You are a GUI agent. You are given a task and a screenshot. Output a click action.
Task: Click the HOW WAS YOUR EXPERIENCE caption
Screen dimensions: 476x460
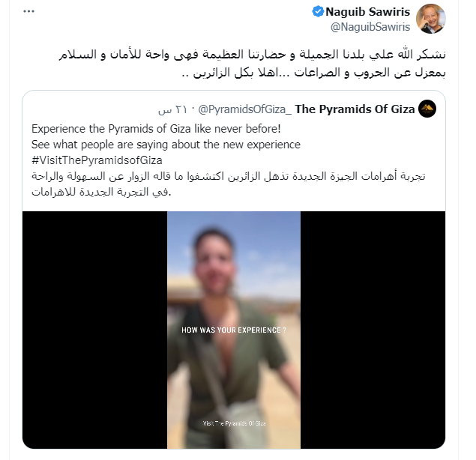coord(234,330)
